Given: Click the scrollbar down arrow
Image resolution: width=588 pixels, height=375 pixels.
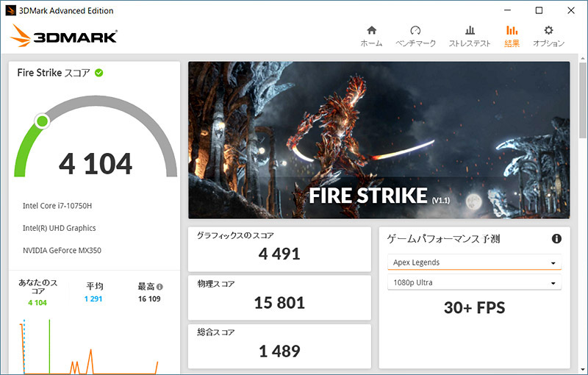Looking at the screenshot, I should [x=583, y=369].
